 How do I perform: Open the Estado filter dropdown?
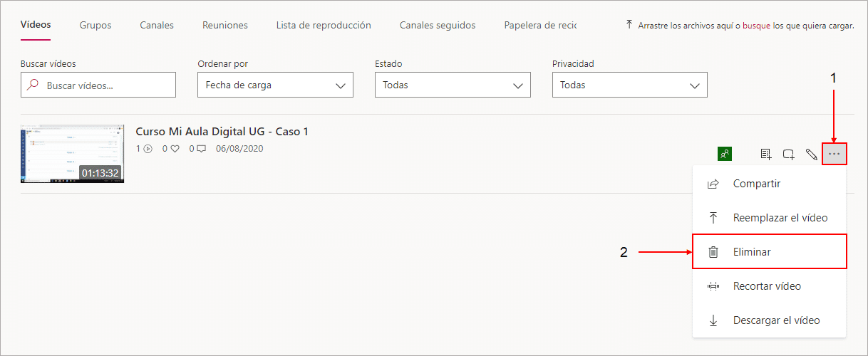[453, 85]
